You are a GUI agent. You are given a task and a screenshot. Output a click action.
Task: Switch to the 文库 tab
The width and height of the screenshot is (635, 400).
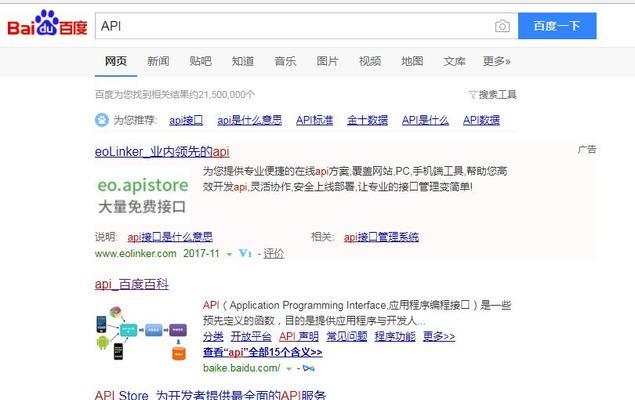tap(454, 61)
